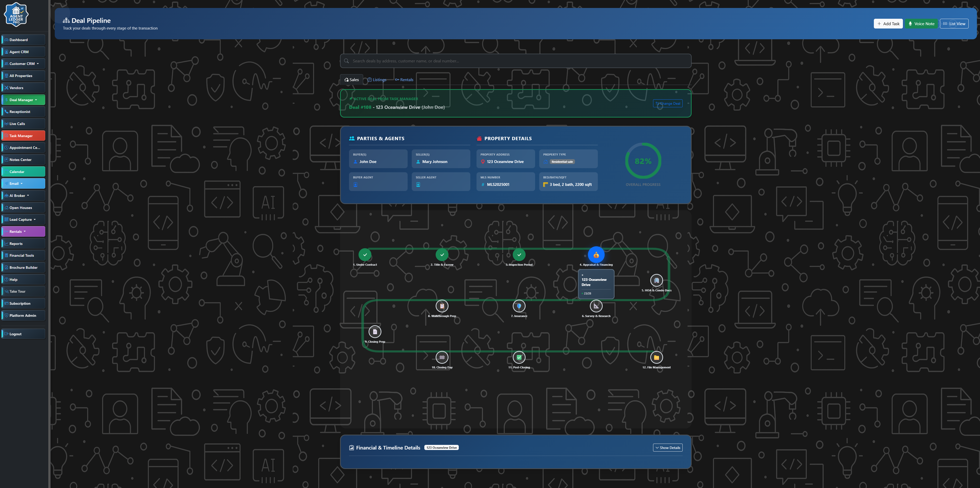The height and width of the screenshot is (488, 980).
Task: Switch to the Listings tab
Action: (x=377, y=80)
